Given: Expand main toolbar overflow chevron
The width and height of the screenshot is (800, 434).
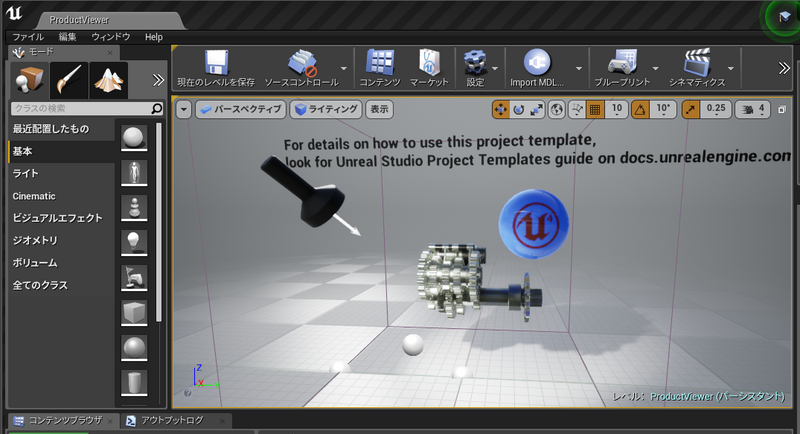Looking at the screenshot, I should 784,68.
